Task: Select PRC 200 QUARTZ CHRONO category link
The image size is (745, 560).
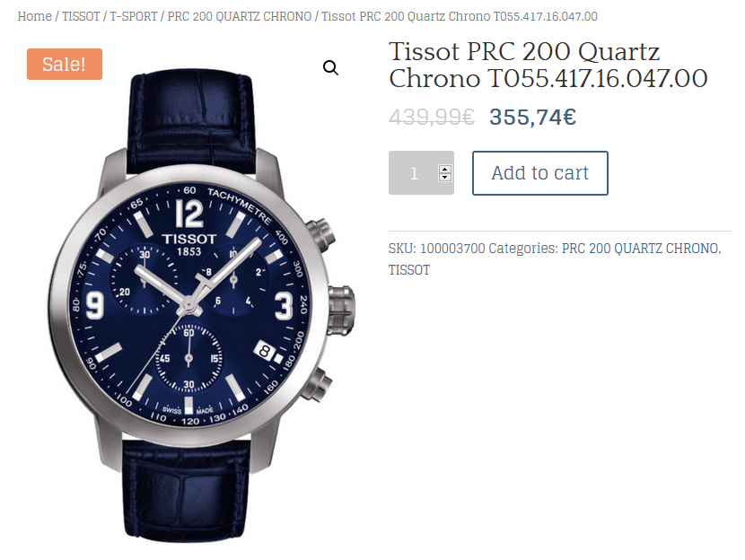Action: (x=642, y=248)
